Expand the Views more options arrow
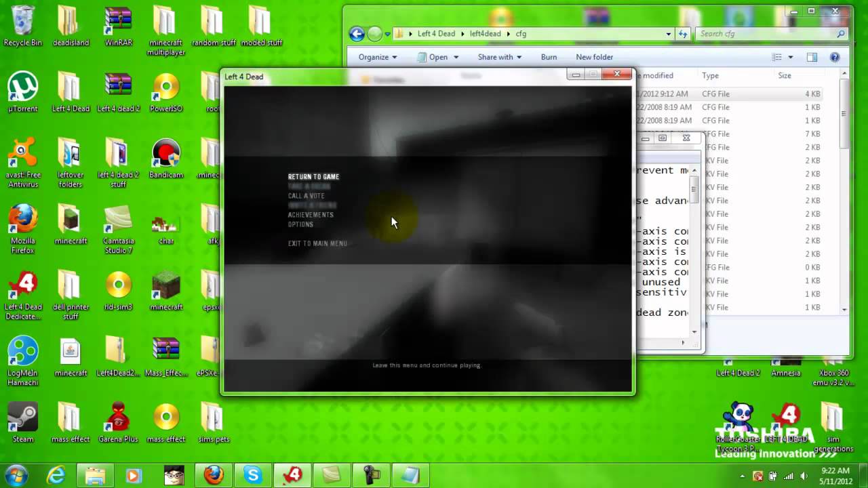 click(790, 57)
